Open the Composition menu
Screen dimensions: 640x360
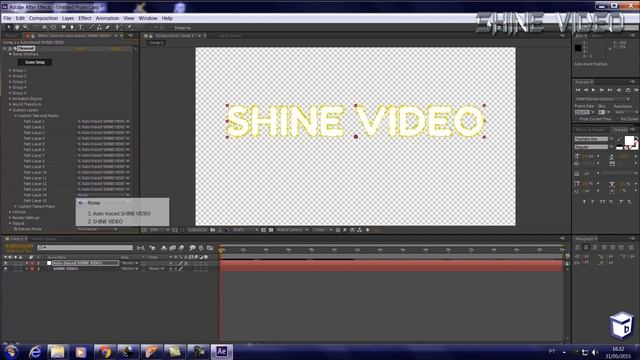click(x=43, y=18)
